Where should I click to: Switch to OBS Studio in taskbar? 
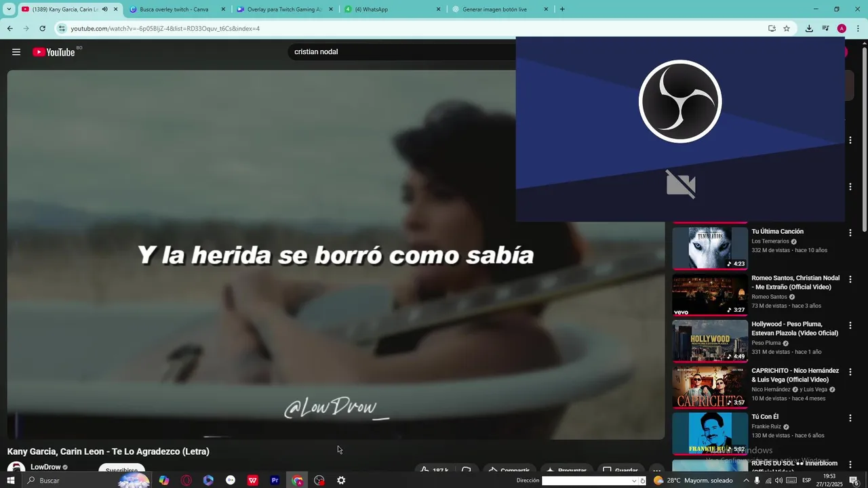coord(319,481)
